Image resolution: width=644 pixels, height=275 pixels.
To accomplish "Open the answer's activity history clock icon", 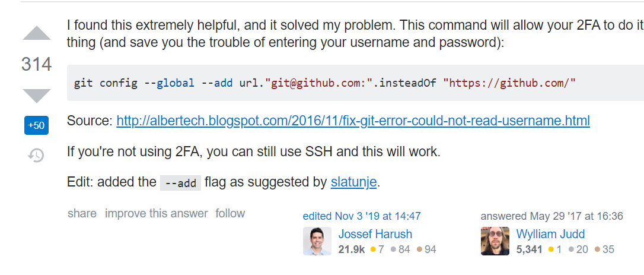I will (36, 155).
